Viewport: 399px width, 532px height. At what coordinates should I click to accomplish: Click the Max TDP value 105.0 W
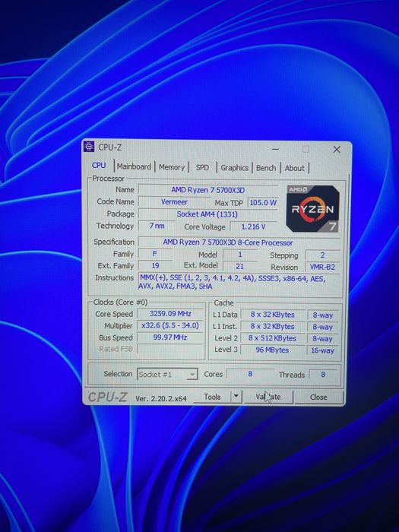[x=263, y=203]
